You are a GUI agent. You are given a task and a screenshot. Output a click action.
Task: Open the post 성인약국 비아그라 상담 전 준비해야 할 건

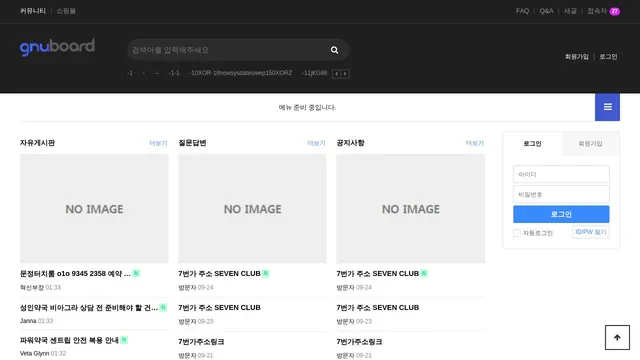coord(89,308)
